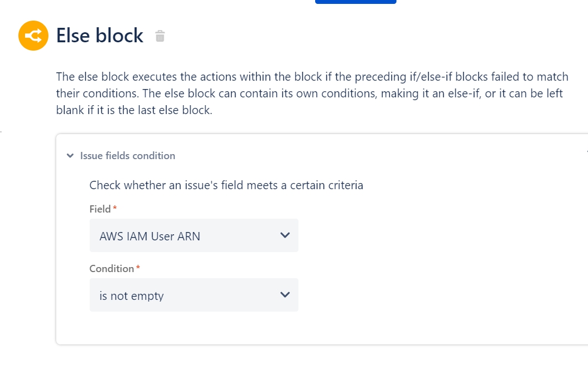
Task: Click the red required asterisk beside Field
Action: tap(115, 208)
